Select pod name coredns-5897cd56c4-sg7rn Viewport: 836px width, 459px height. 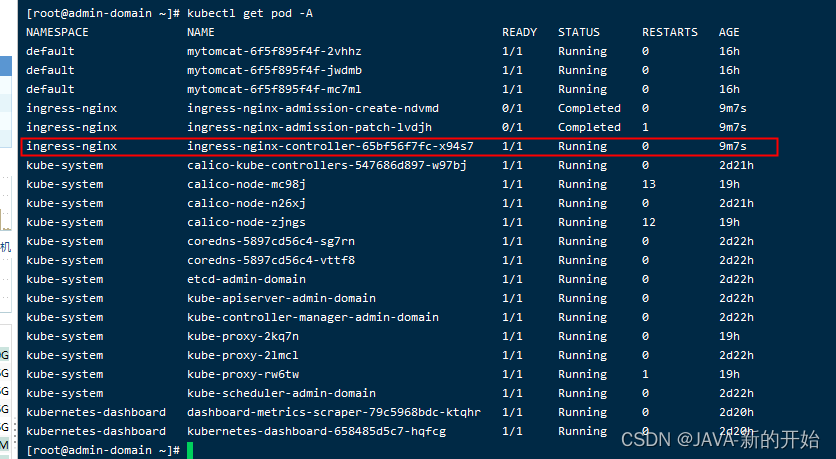271,241
